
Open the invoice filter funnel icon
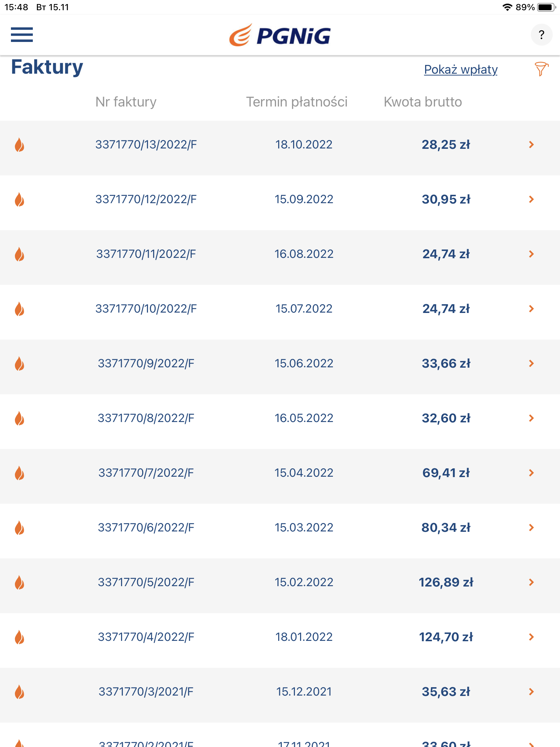point(541,69)
